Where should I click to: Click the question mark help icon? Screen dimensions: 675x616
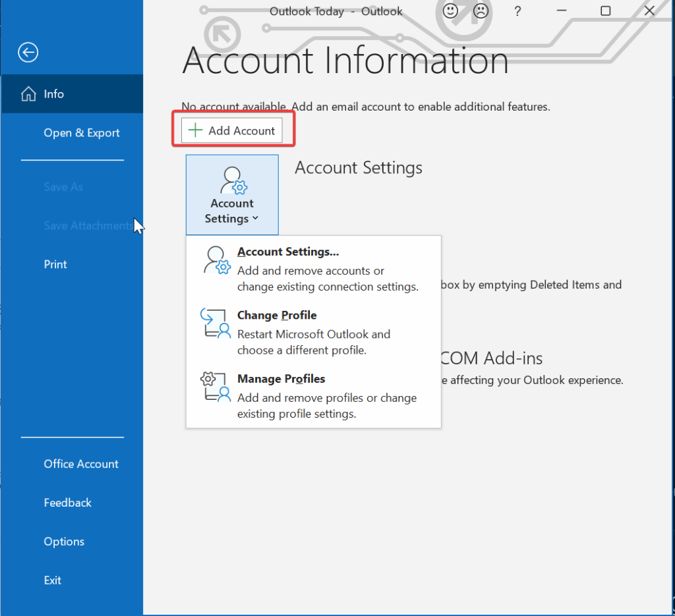tap(517, 11)
